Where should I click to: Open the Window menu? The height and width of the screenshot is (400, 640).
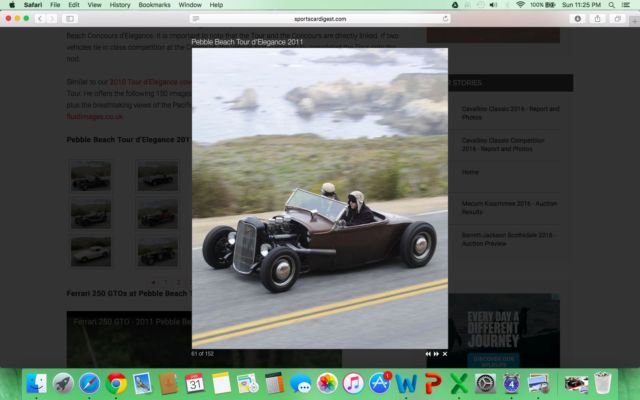(190, 5)
